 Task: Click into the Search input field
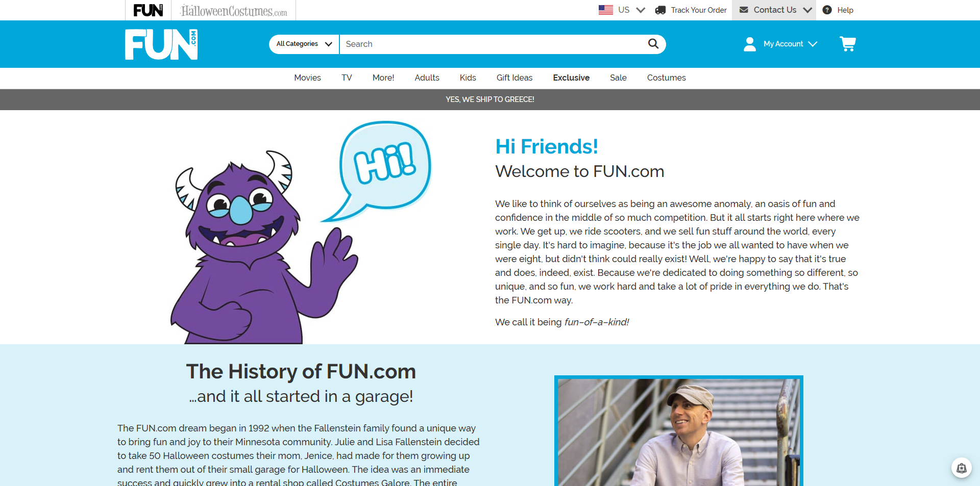tap(493, 44)
